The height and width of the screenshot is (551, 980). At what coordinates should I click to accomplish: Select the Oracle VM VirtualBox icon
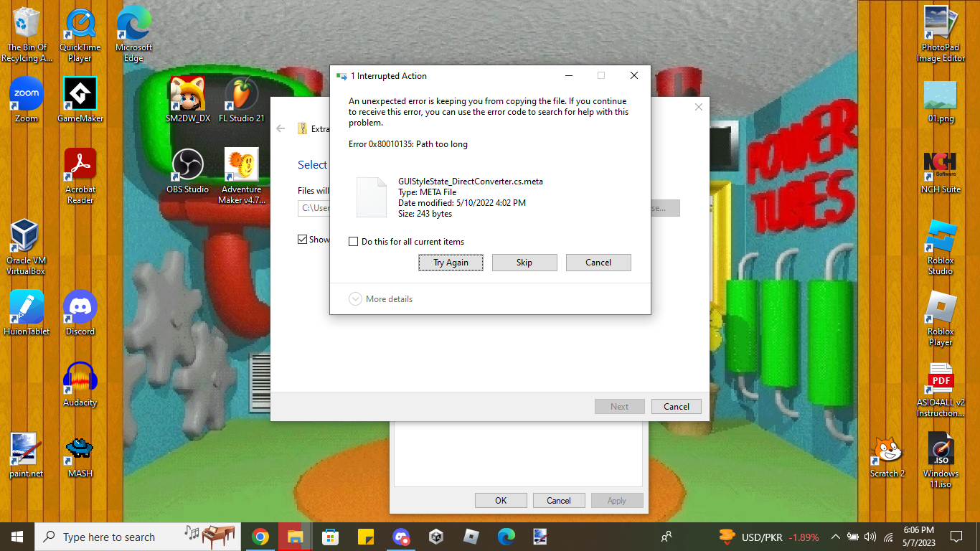click(27, 248)
